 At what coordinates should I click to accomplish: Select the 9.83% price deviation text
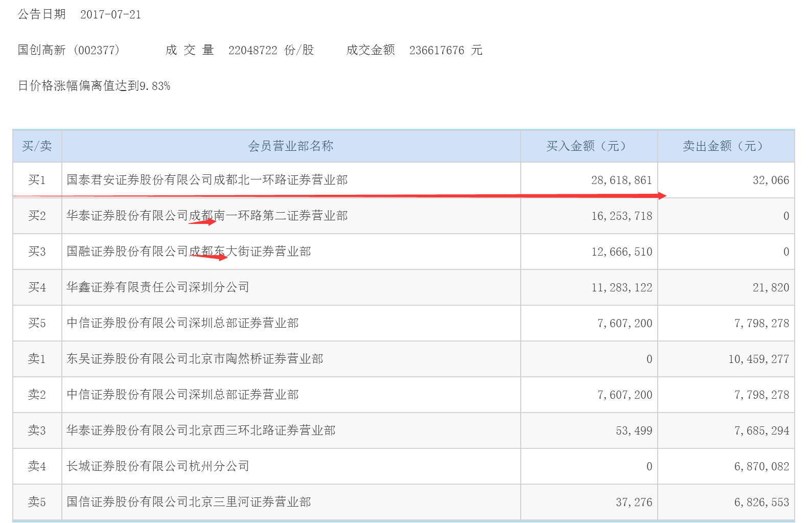pos(155,86)
